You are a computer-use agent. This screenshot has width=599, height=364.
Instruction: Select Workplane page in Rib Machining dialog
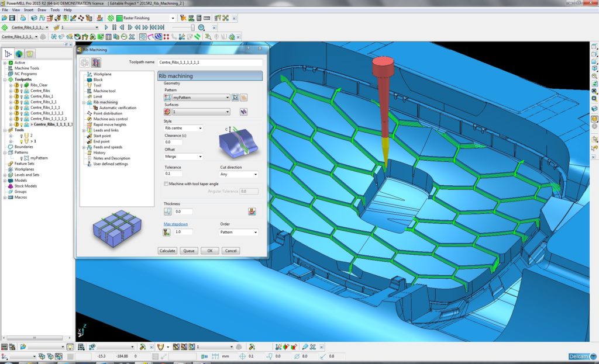click(102, 74)
